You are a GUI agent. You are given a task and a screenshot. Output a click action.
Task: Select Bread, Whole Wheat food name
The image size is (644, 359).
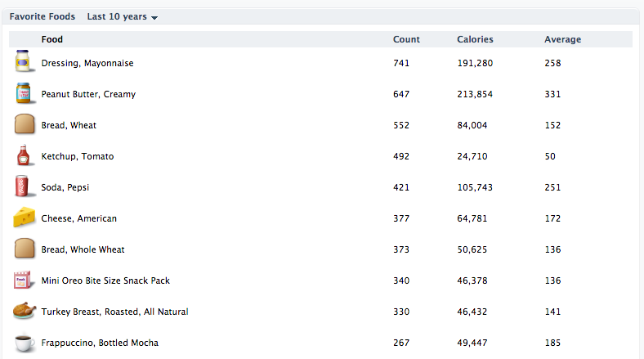83,249
